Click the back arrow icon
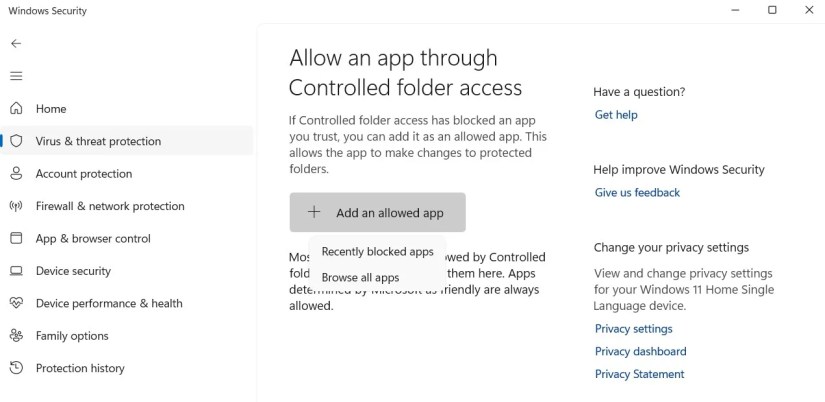 click(x=16, y=44)
